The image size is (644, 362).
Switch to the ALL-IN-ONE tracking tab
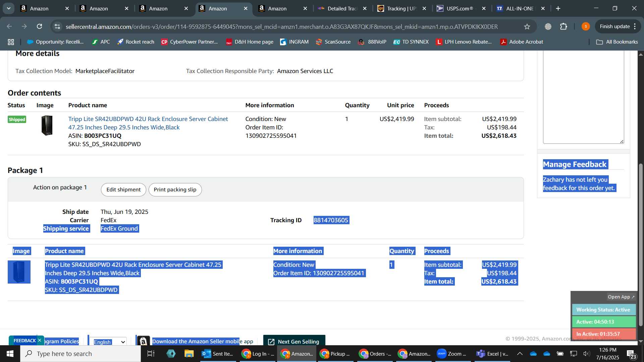click(521, 8)
